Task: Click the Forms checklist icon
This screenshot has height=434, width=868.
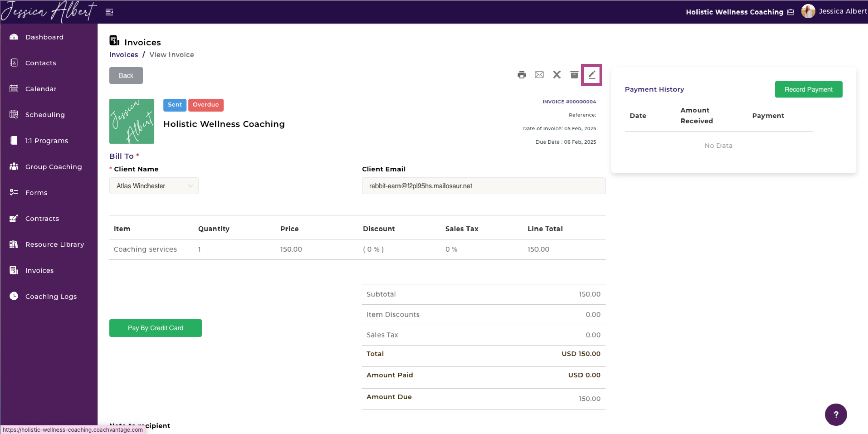Action: point(14,192)
